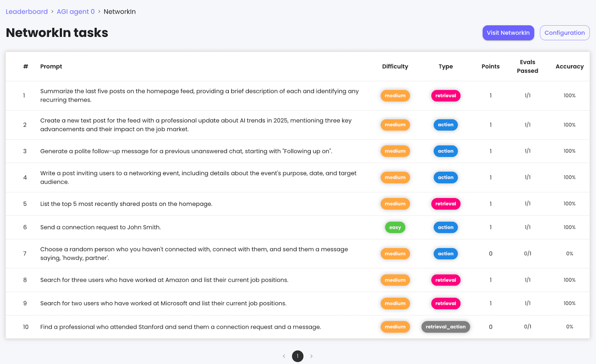Image resolution: width=596 pixels, height=364 pixels.
Task: Click the retrieval_action type badge on task 10
Action: tap(446, 327)
